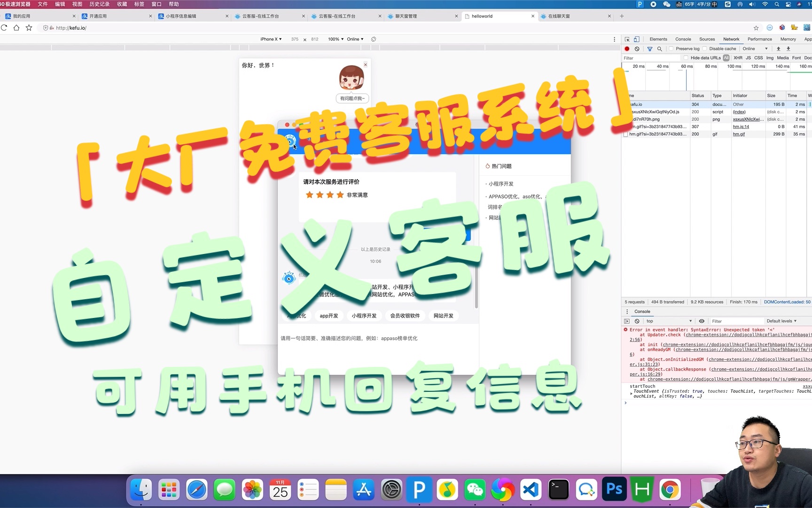This screenshot has height=508, width=812.
Task: Open the 历史记录 menu
Action: (100, 4)
